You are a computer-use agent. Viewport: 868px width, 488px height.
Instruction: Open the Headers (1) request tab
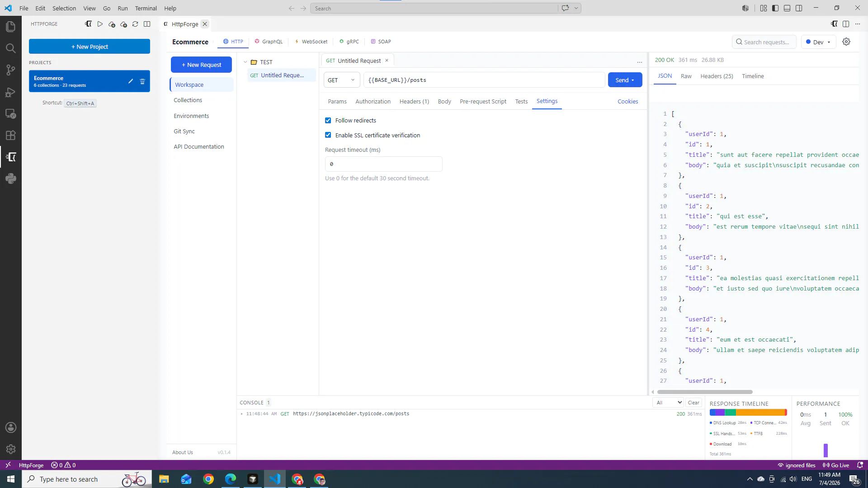[414, 102]
